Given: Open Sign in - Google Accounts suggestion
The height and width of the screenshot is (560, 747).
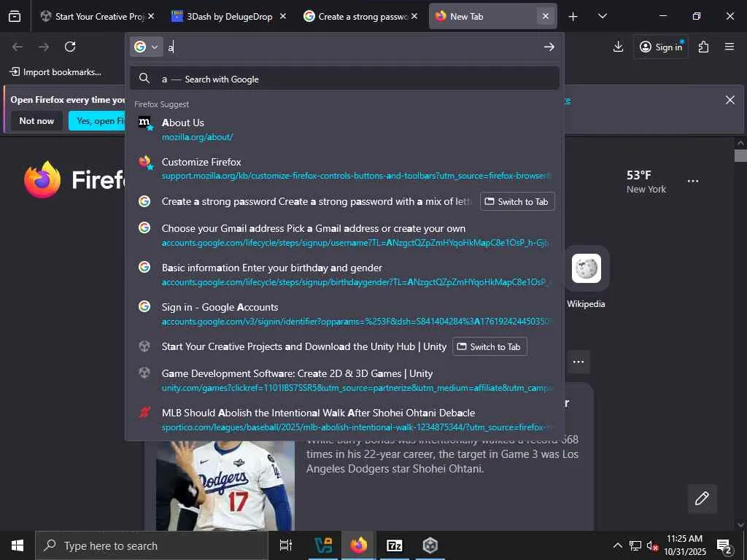Looking at the screenshot, I should coord(344,314).
